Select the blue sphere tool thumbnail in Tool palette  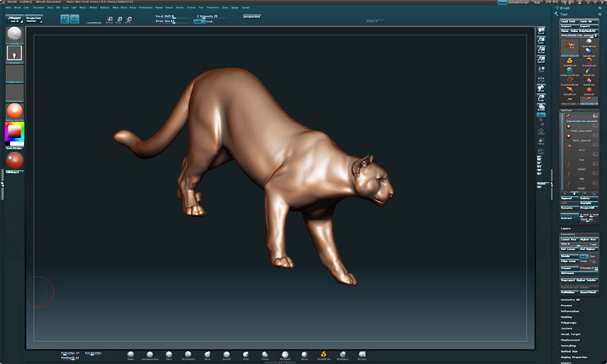tap(589, 51)
